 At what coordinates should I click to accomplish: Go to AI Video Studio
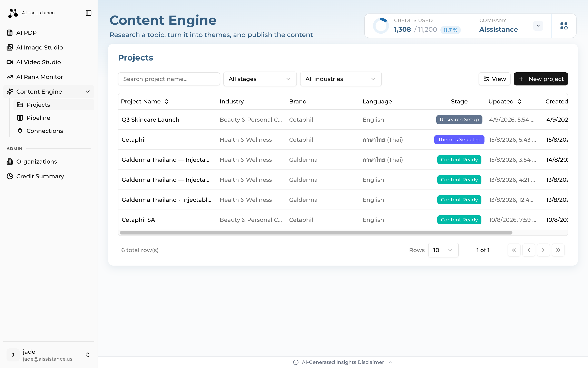coord(49,62)
